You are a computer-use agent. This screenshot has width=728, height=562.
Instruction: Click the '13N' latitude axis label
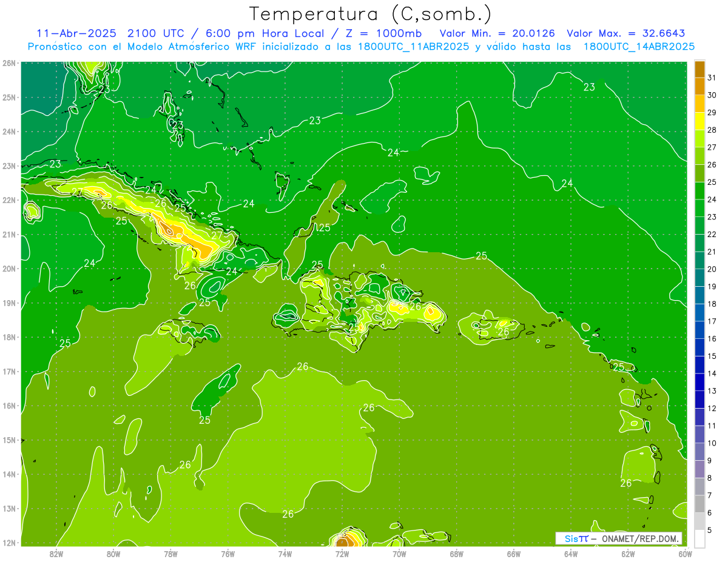tap(9, 509)
